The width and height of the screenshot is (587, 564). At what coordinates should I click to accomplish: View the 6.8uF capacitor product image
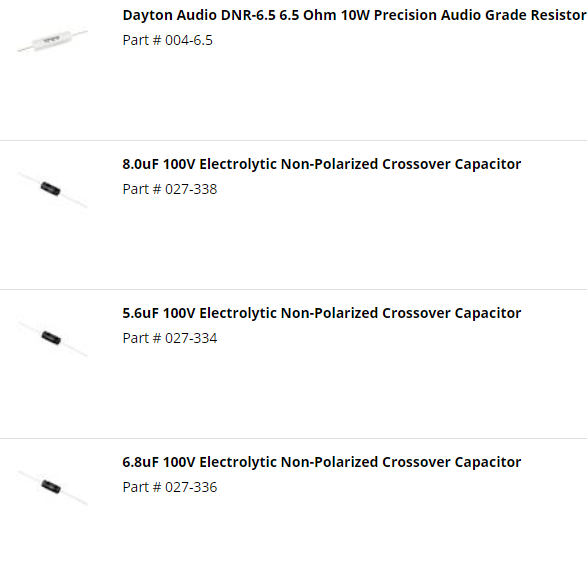pyautogui.click(x=52, y=487)
